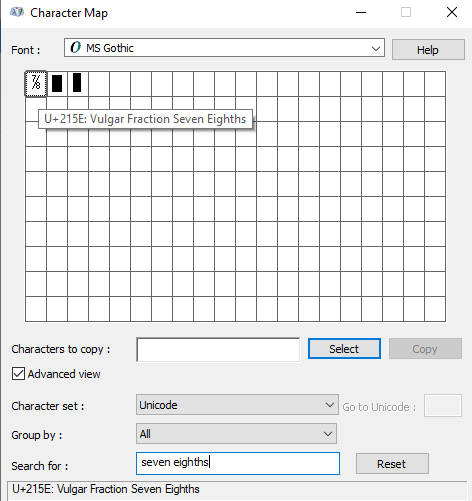The image size is (472, 501).
Task: Click the Help button
Action: click(x=428, y=50)
